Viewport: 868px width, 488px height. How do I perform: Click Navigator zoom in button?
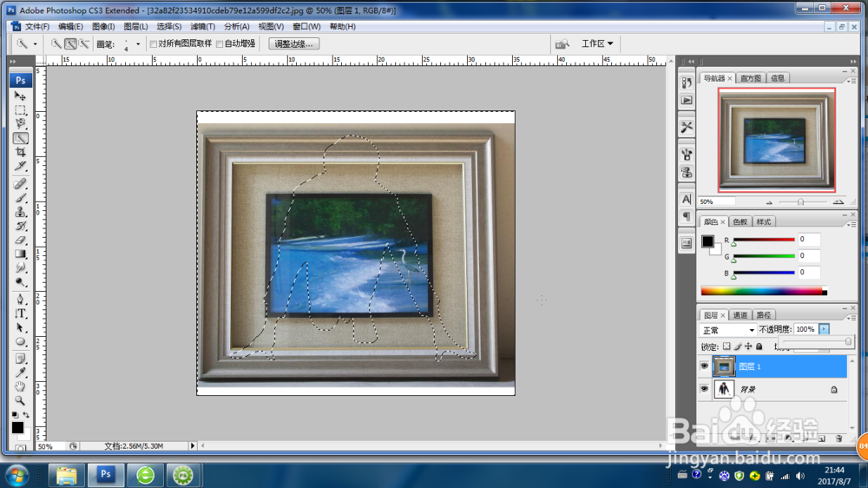click(838, 202)
